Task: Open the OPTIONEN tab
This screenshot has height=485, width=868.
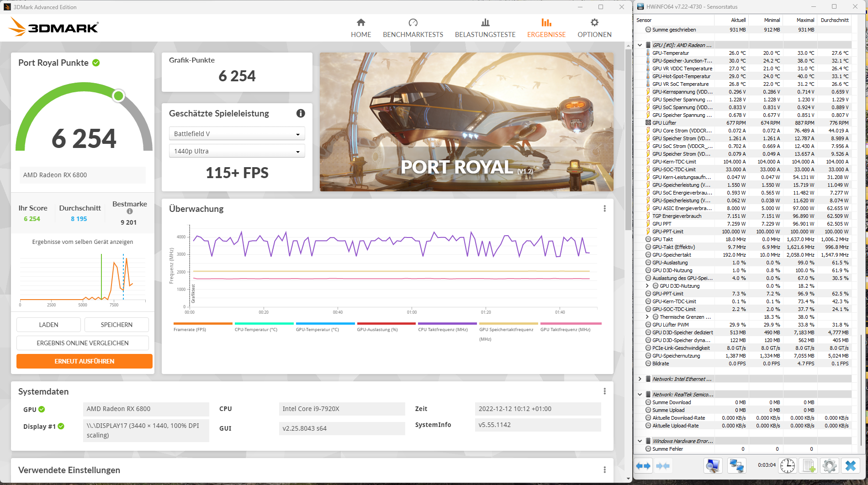Action: point(594,28)
